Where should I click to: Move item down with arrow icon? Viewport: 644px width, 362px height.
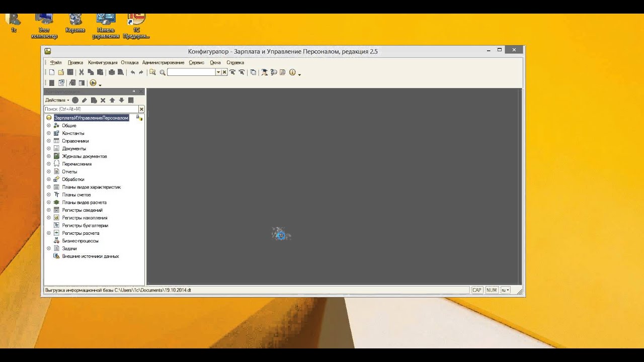tap(121, 101)
